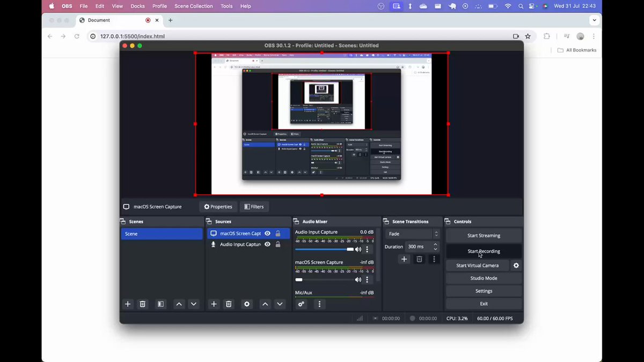The image size is (644, 362).
Task: Open source properties gear icon in Sources
Action: coord(247,304)
